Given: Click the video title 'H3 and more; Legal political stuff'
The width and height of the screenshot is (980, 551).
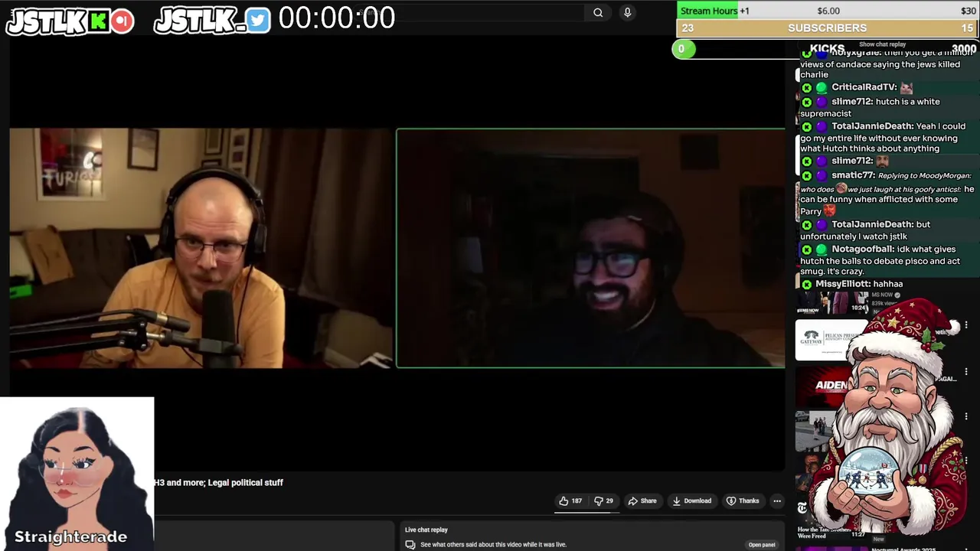Looking at the screenshot, I should point(219,483).
